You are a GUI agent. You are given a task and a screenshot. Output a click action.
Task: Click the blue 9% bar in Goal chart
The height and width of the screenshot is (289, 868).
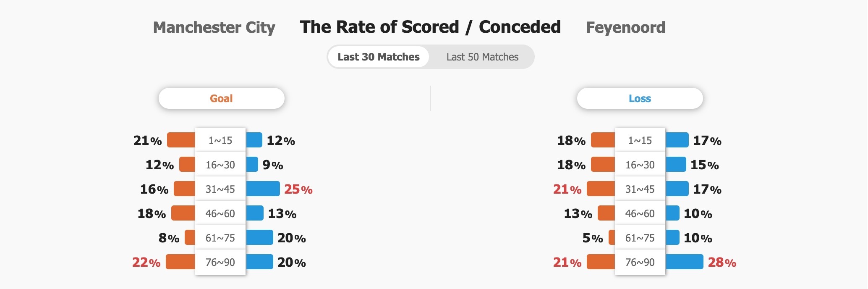(x=252, y=164)
